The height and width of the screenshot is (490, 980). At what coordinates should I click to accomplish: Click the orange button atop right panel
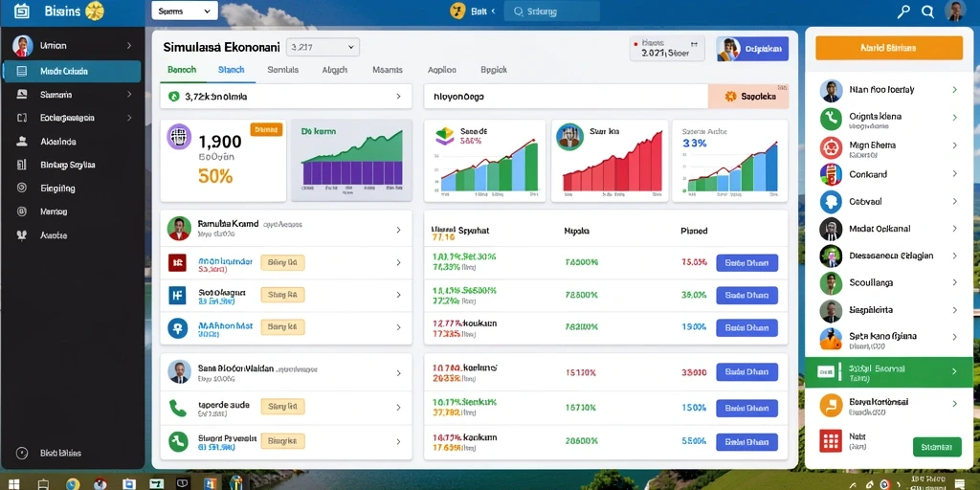[889, 48]
